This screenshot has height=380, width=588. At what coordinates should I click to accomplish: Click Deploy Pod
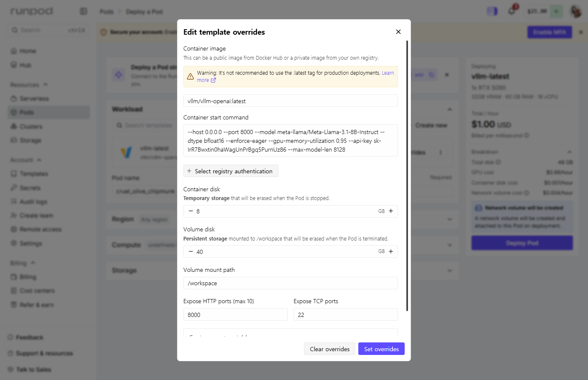522,243
